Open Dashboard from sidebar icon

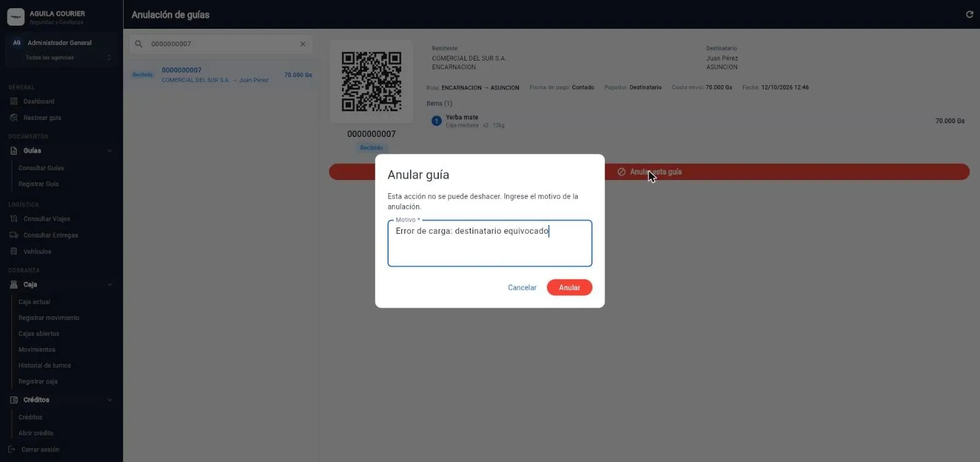pos(14,101)
